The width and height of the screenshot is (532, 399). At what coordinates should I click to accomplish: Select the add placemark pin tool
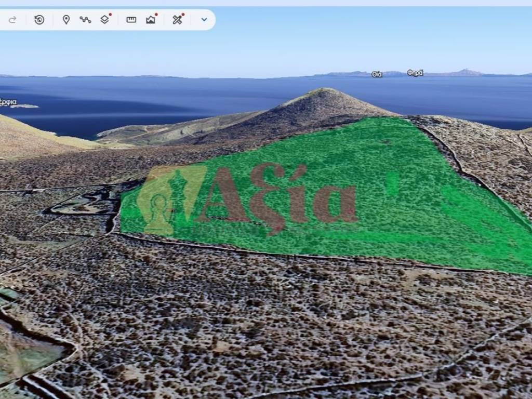click(x=66, y=20)
